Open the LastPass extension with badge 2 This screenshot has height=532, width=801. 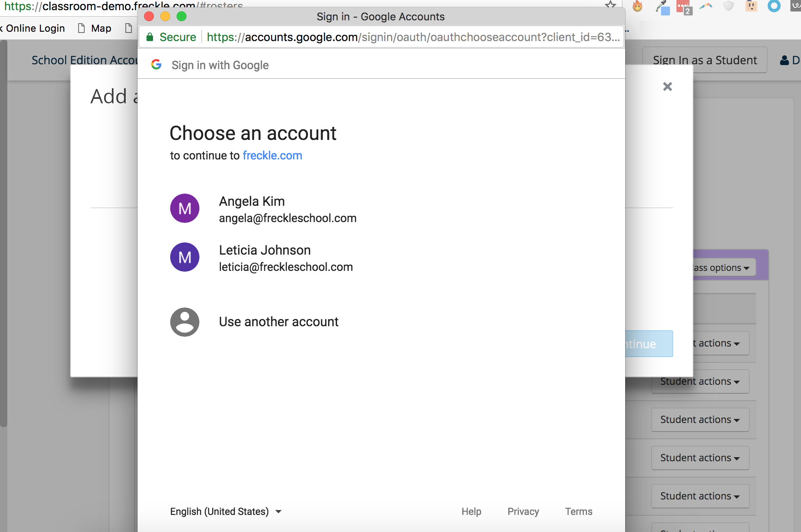684,7
